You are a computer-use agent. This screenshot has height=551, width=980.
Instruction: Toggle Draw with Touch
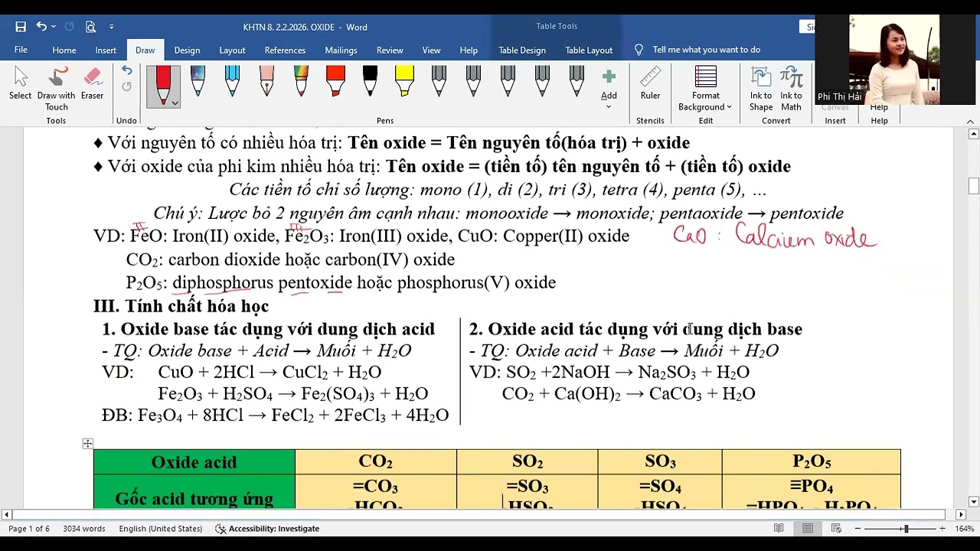(57, 89)
